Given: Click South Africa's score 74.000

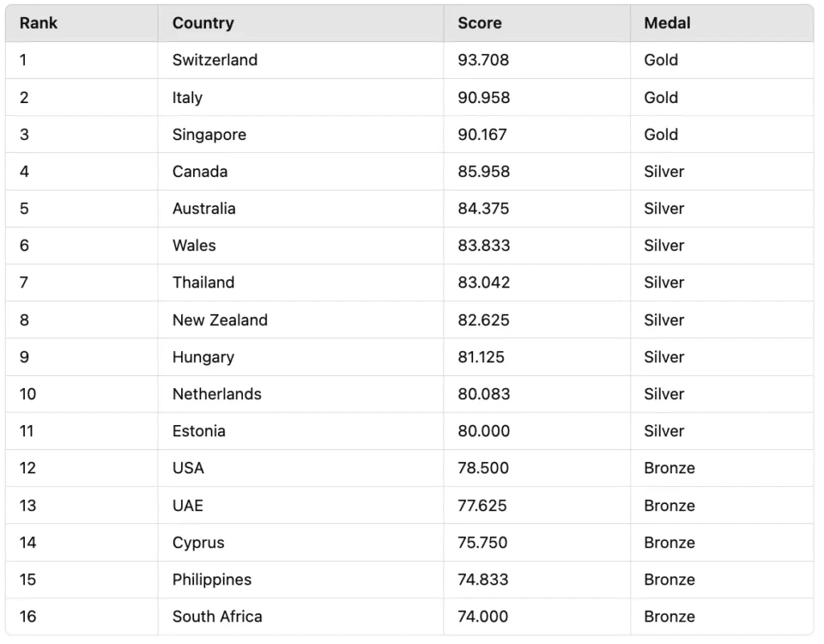Looking at the screenshot, I should (x=483, y=617).
